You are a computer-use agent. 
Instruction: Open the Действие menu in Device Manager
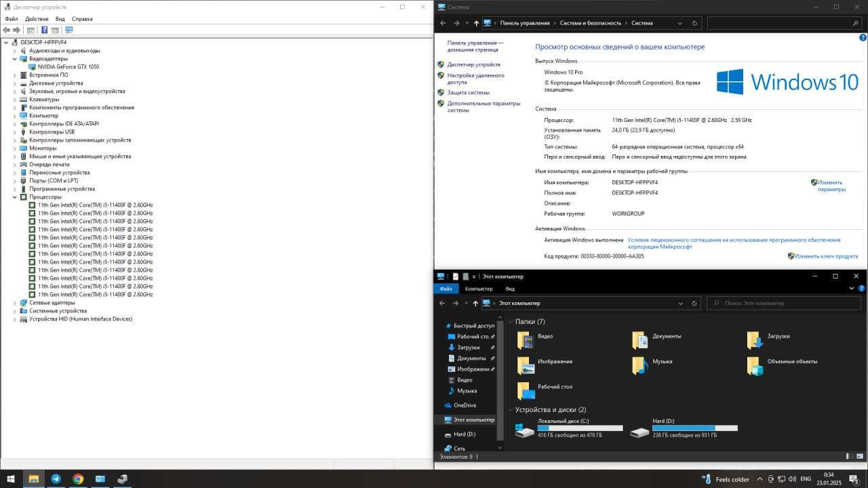[37, 19]
